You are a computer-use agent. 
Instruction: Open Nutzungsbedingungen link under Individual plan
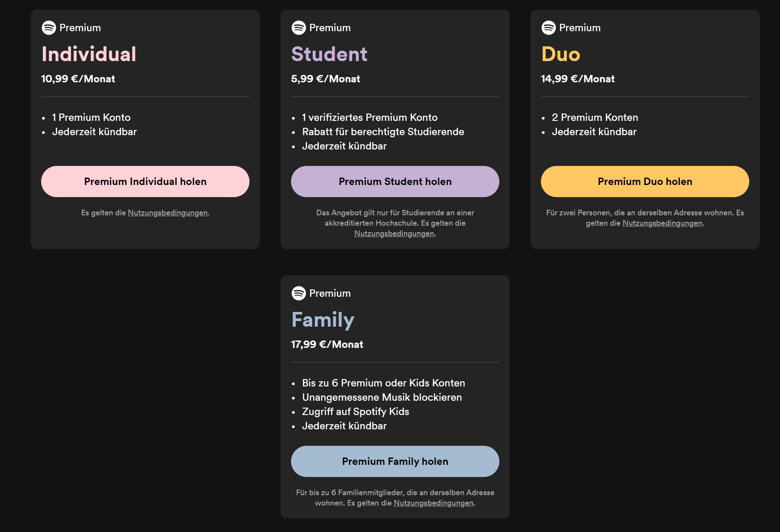click(x=168, y=213)
